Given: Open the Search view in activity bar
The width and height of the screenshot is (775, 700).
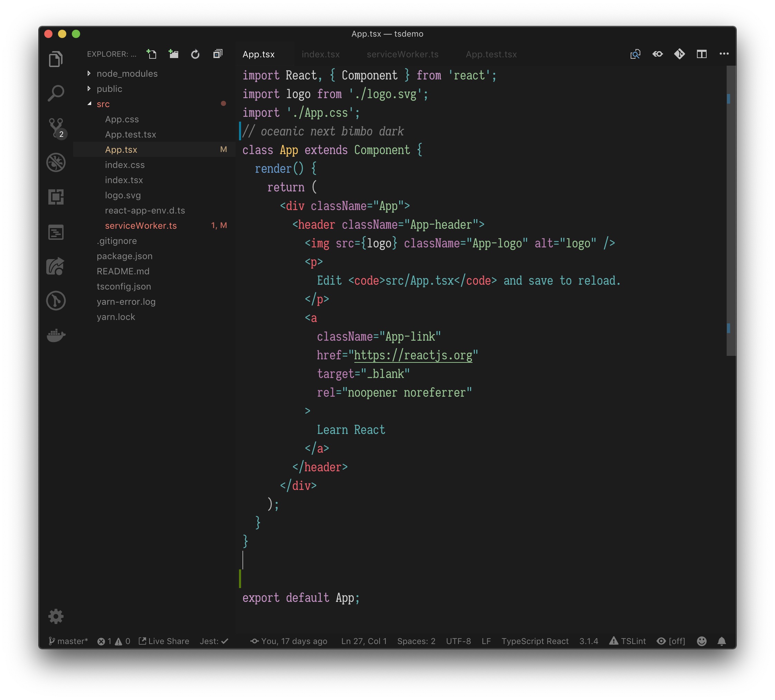Looking at the screenshot, I should 56,93.
